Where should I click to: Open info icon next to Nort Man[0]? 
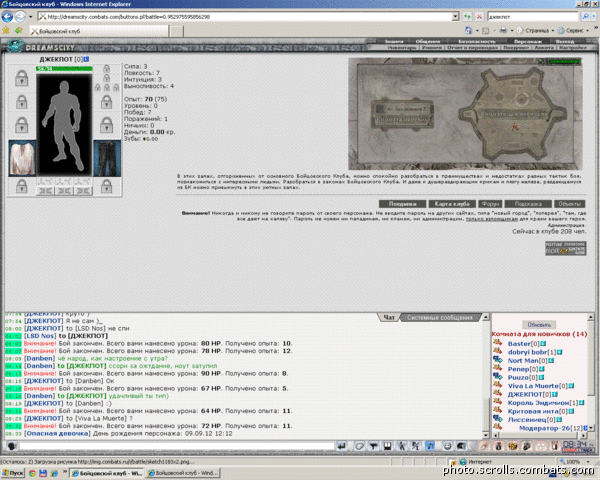pyautogui.click(x=551, y=361)
